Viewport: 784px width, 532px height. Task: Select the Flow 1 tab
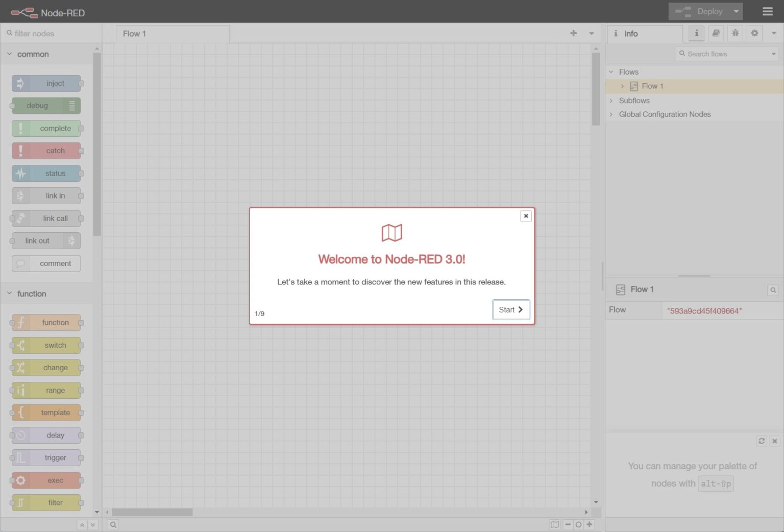(134, 33)
